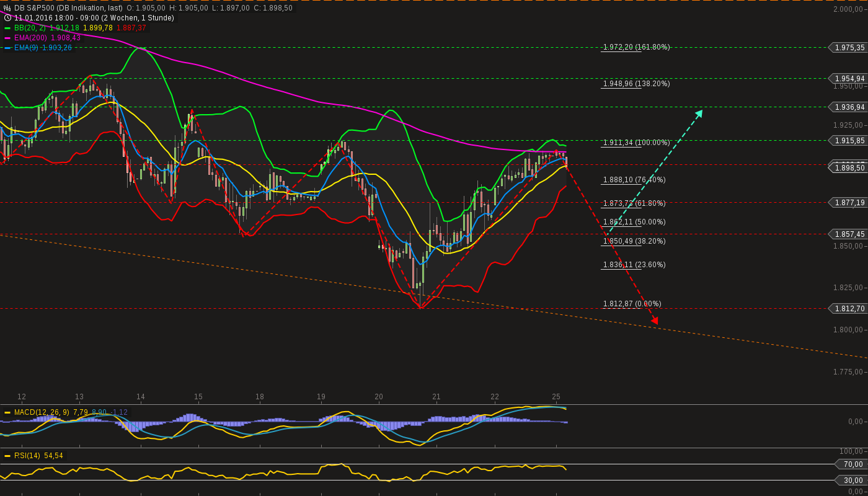The height and width of the screenshot is (496, 868).
Task: Click the current price marker 1.898,50
Action: click(x=848, y=167)
